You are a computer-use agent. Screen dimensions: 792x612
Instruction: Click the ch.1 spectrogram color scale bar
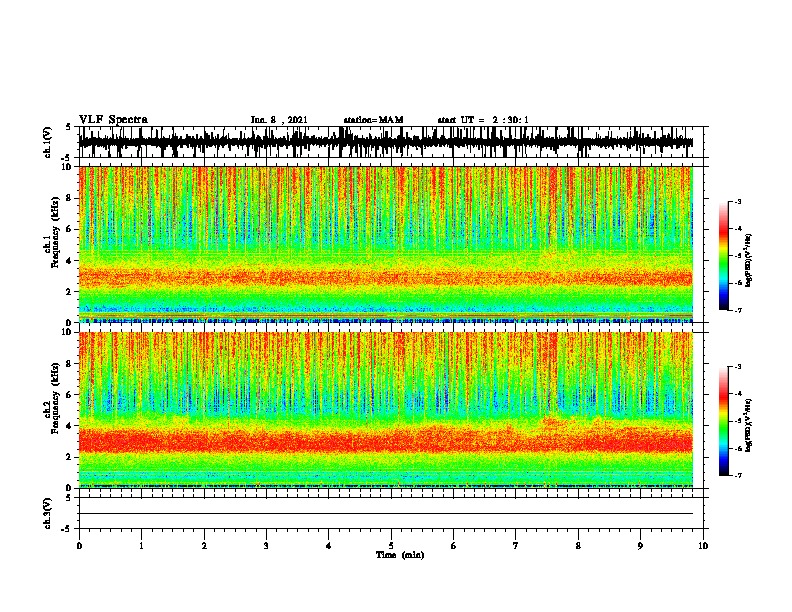723,256
